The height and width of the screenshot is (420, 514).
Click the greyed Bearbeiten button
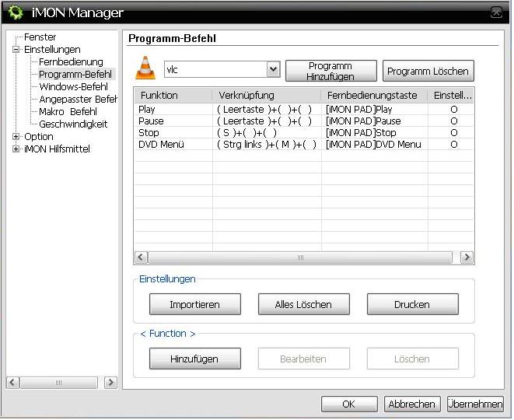(x=303, y=359)
